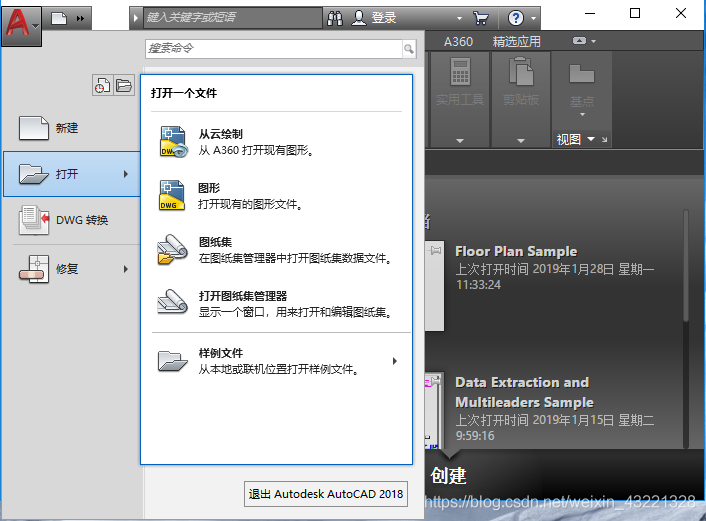Click the help question mark icon

[x=516, y=18]
